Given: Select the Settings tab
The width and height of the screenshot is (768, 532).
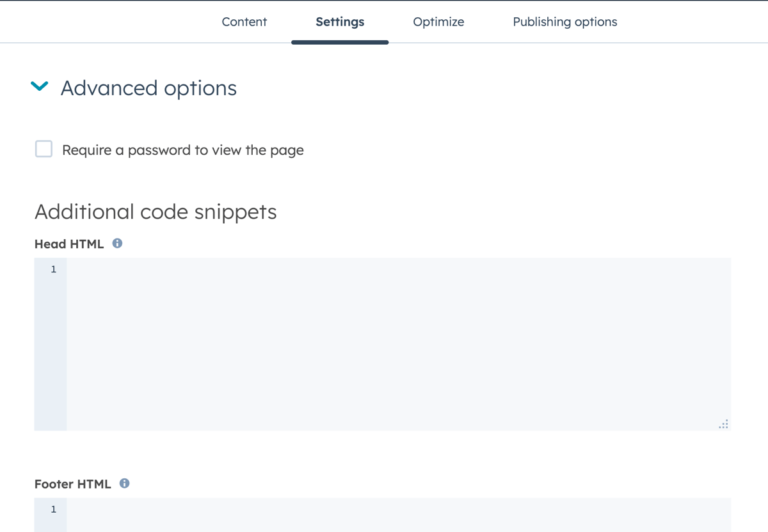Looking at the screenshot, I should pyautogui.click(x=339, y=21).
